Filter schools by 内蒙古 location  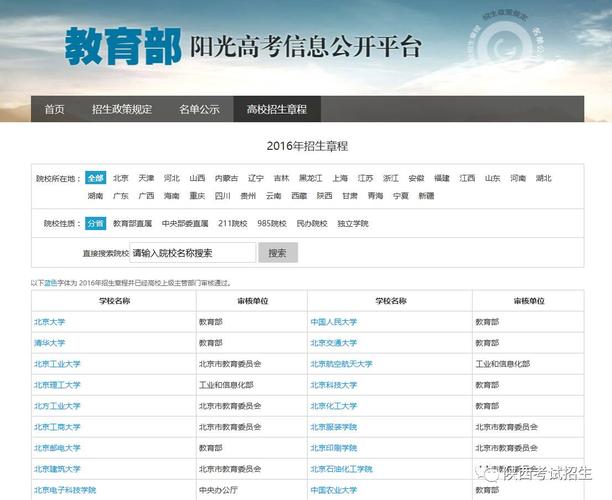226,178
